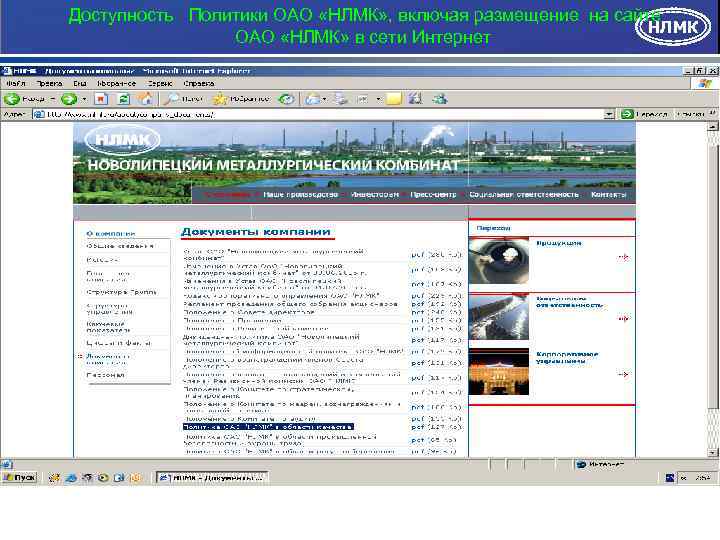Click the Back (Назад) arrow in IE toolbar
Viewport: 720px width, 540px height.
tap(12, 99)
